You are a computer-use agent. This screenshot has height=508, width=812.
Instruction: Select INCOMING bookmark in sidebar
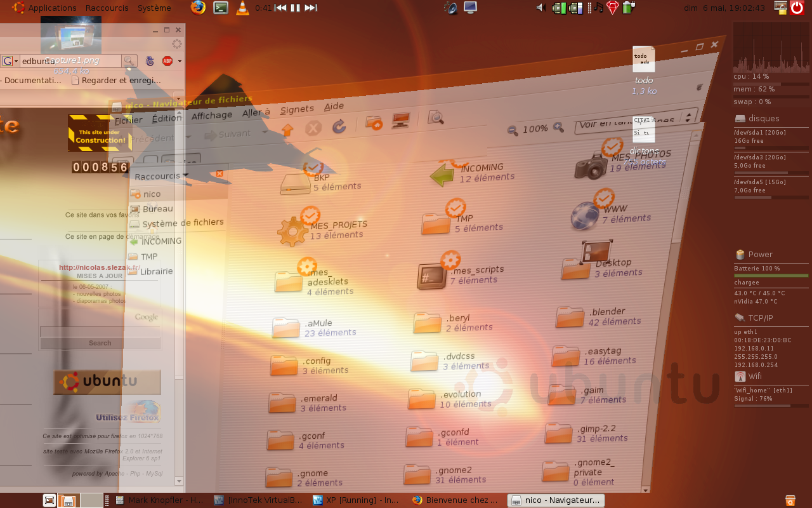pos(155,241)
